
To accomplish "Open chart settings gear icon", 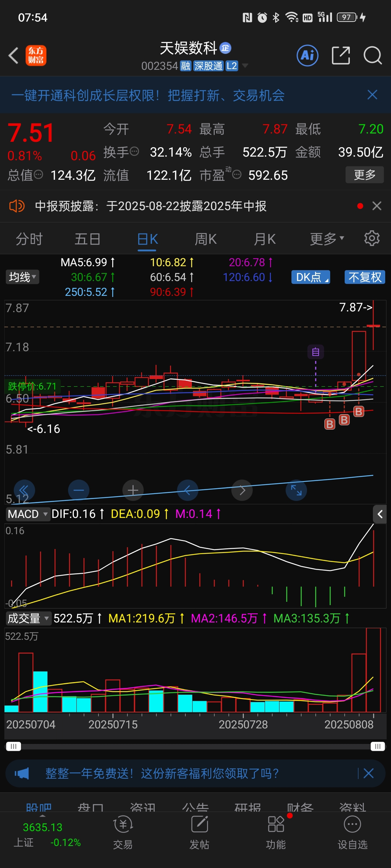I will (372, 238).
